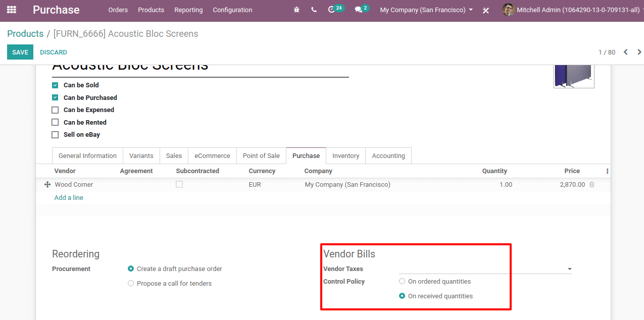Enable Can be Expensed checkbox
Viewport: 644px width, 320px height.
pyautogui.click(x=55, y=110)
